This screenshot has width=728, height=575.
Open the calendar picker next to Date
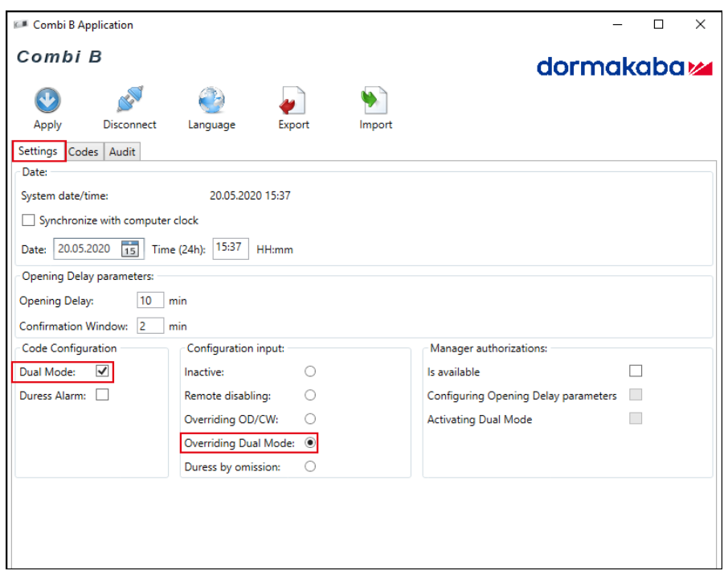point(129,249)
